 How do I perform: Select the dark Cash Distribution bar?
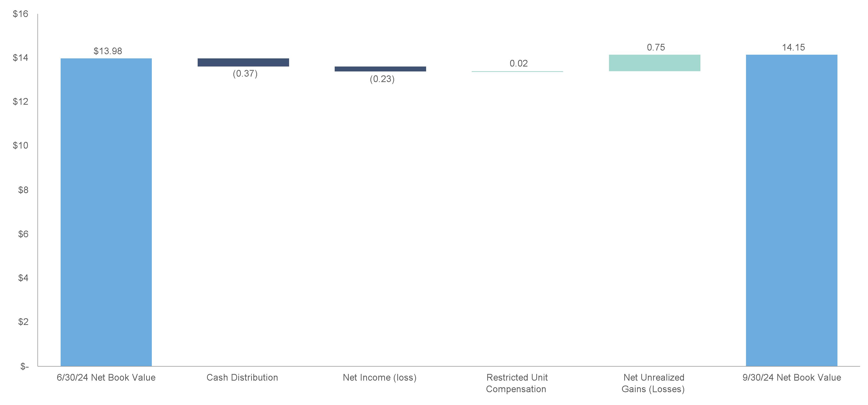243,62
